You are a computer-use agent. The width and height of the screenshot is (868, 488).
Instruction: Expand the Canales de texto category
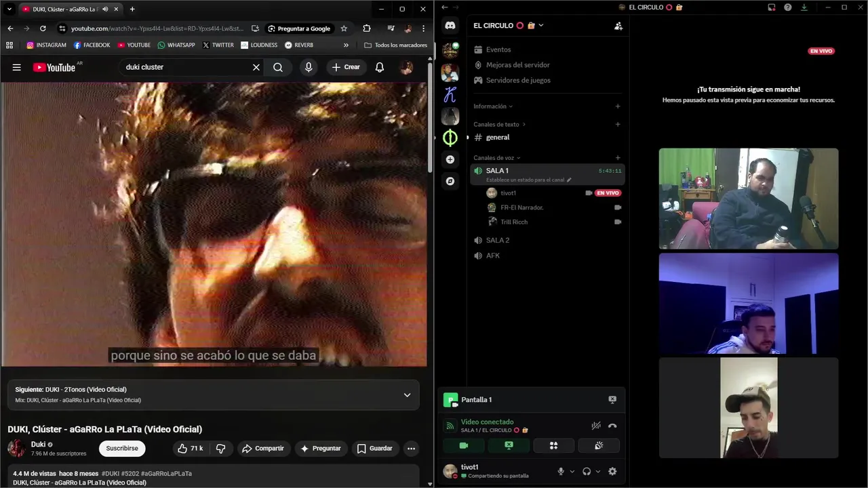(500, 125)
